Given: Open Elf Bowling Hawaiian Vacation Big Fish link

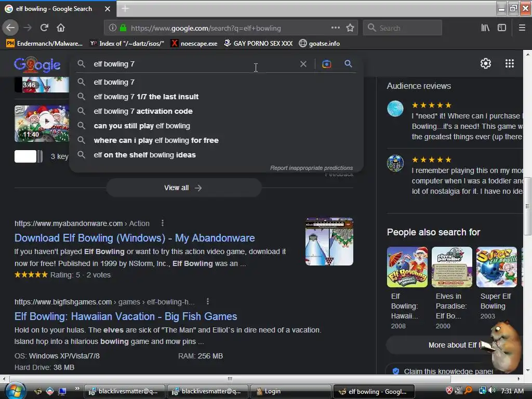Looking at the screenshot, I should click(126, 316).
